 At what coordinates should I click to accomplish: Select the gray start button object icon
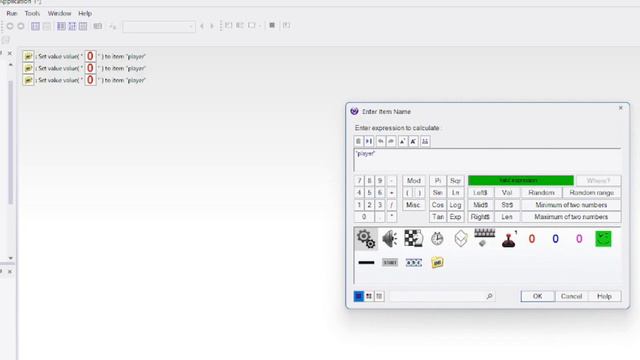tap(390, 262)
